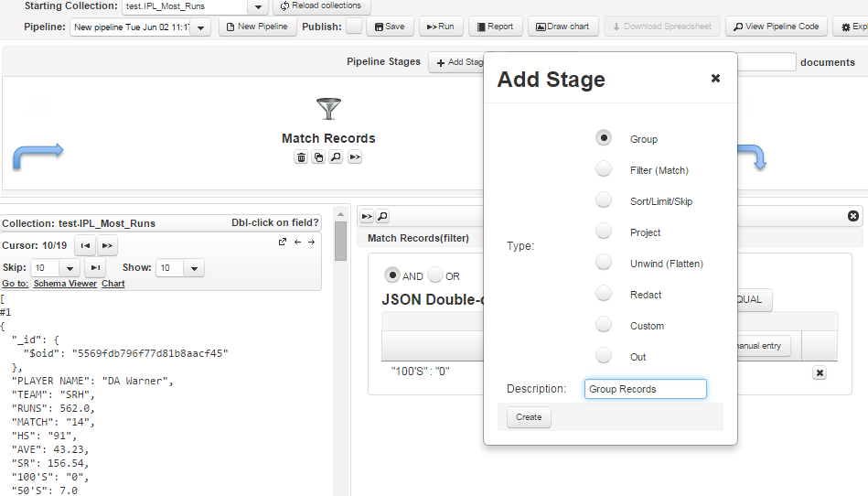The width and height of the screenshot is (868, 496).
Task: Jump cursor to first record
Action: (x=85, y=246)
